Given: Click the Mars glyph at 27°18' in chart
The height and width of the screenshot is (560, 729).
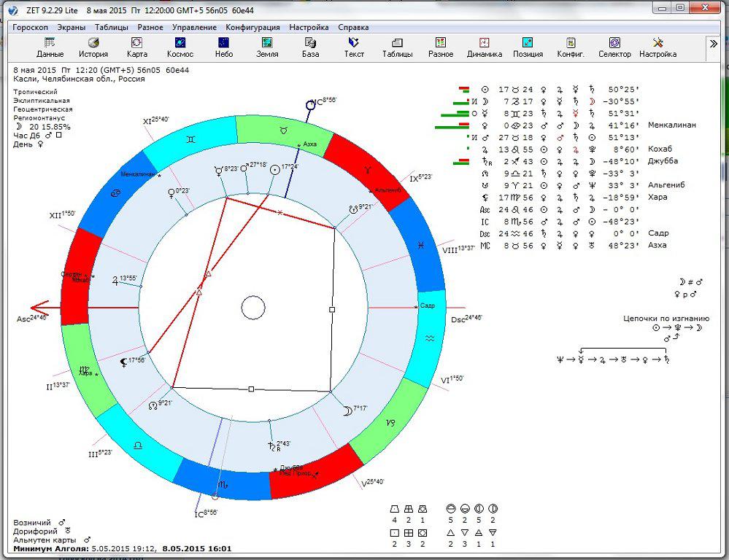Looking at the screenshot, I should tap(244, 167).
